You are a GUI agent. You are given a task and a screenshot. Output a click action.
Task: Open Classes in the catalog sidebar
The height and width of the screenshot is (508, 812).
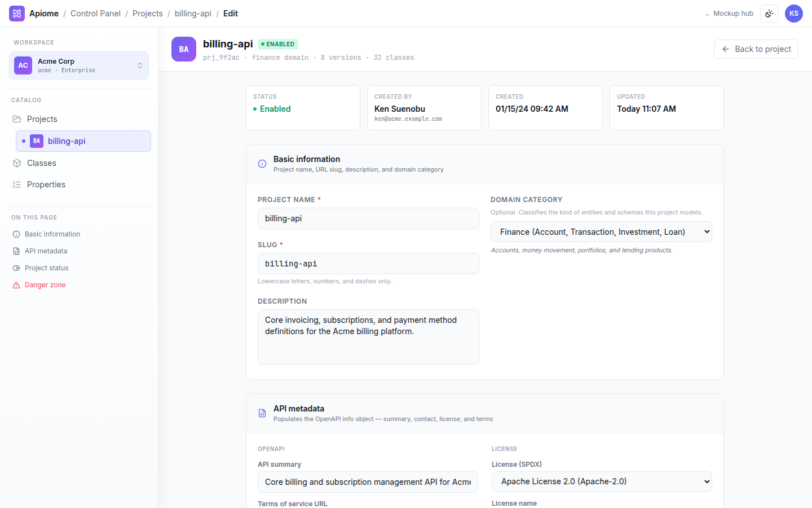(x=79, y=163)
